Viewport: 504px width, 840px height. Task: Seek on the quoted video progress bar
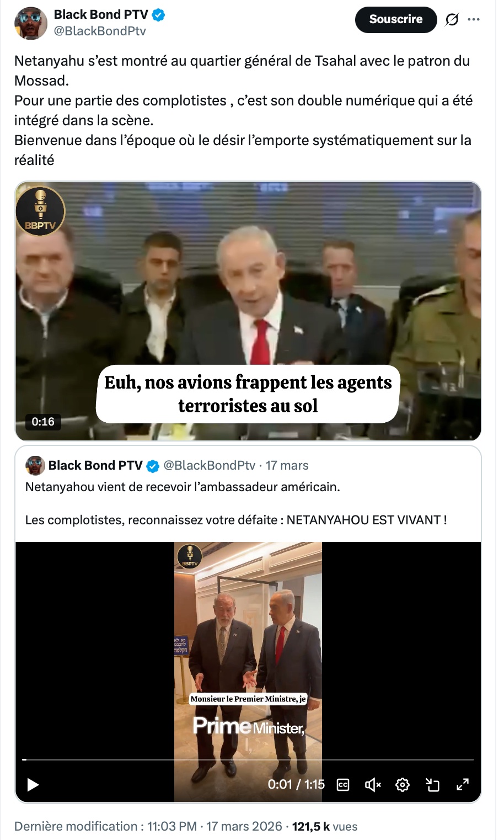(248, 759)
